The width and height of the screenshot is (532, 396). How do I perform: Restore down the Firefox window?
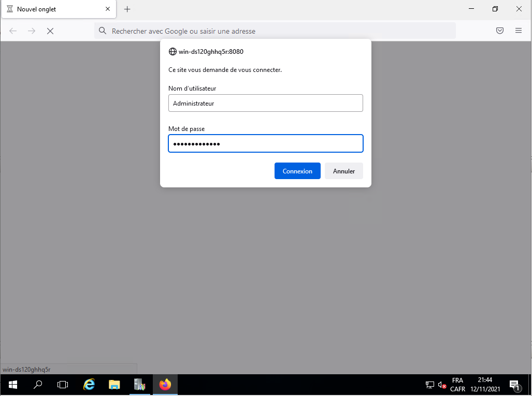(x=495, y=9)
